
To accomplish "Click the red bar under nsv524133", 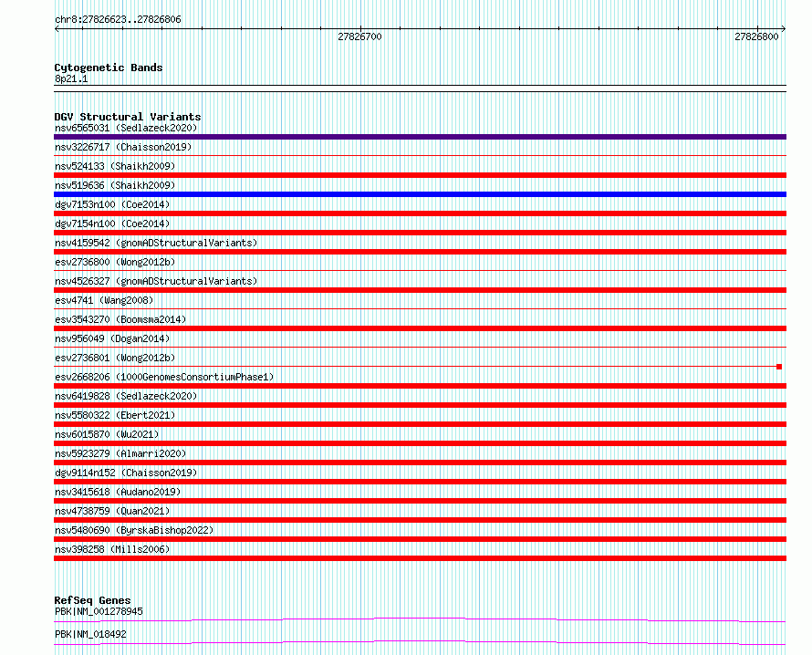I will coord(420,175).
